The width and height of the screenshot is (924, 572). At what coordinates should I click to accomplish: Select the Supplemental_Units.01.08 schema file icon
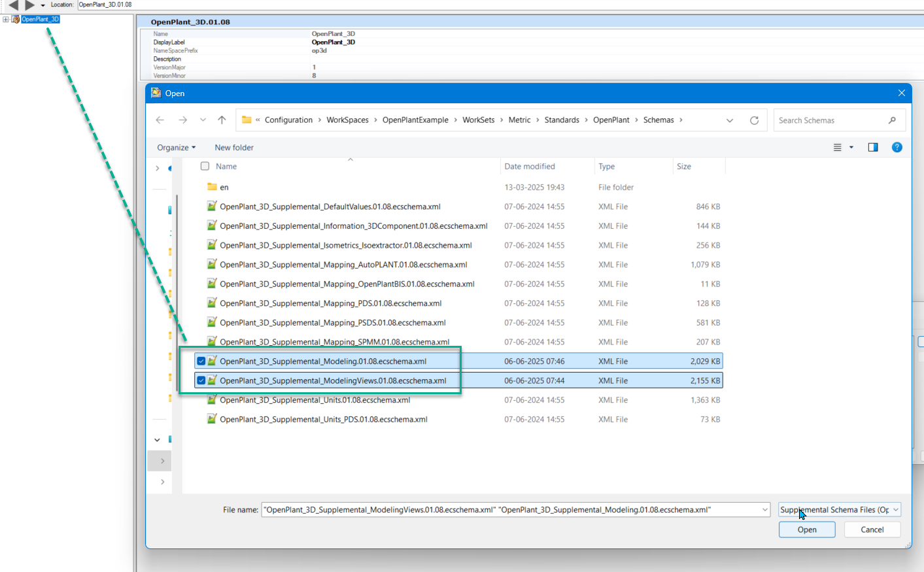(212, 400)
